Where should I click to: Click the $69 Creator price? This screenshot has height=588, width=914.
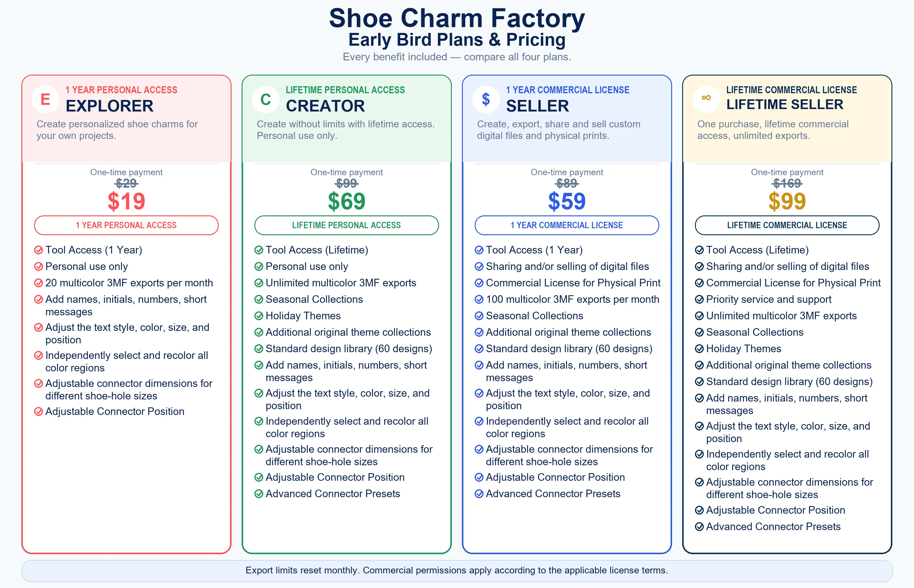(347, 201)
